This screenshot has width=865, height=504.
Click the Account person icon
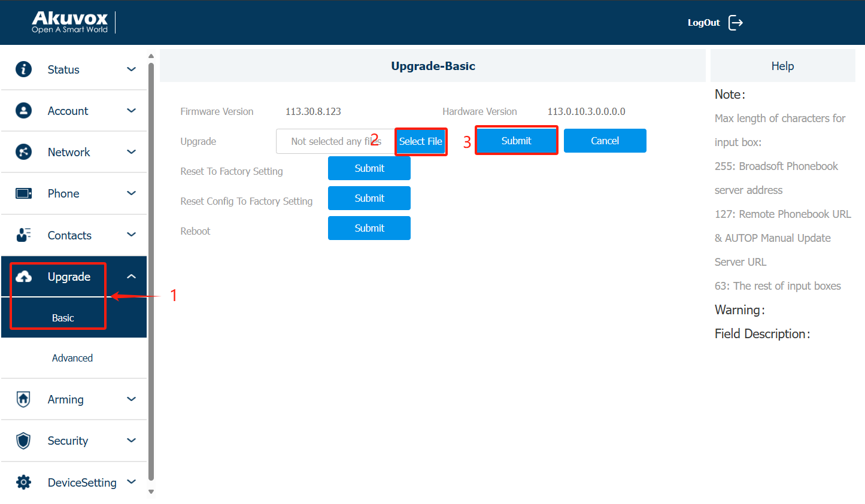tap(23, 110)
